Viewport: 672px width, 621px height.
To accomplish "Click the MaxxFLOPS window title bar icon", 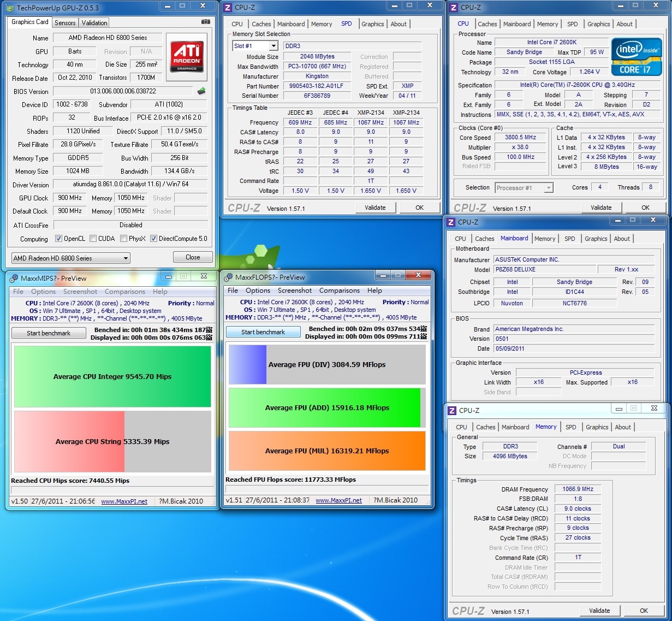I will pos(228,277).
